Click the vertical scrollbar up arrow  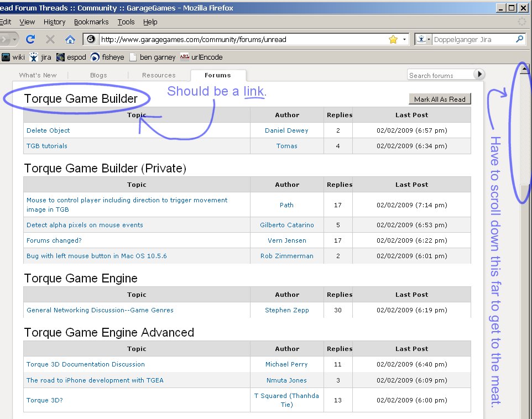(524, 68)
